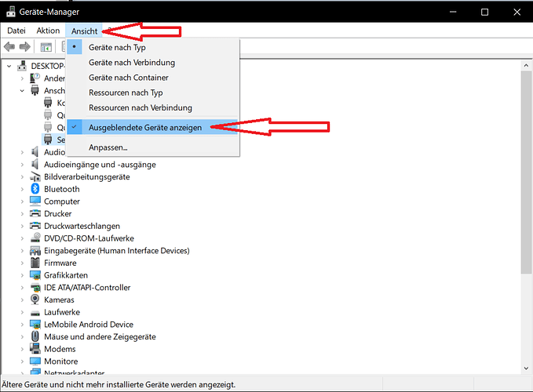Click scrollbar down arrow in device tree
The height and width of the screenshot is (392, 533).
(x=526, y=368)
